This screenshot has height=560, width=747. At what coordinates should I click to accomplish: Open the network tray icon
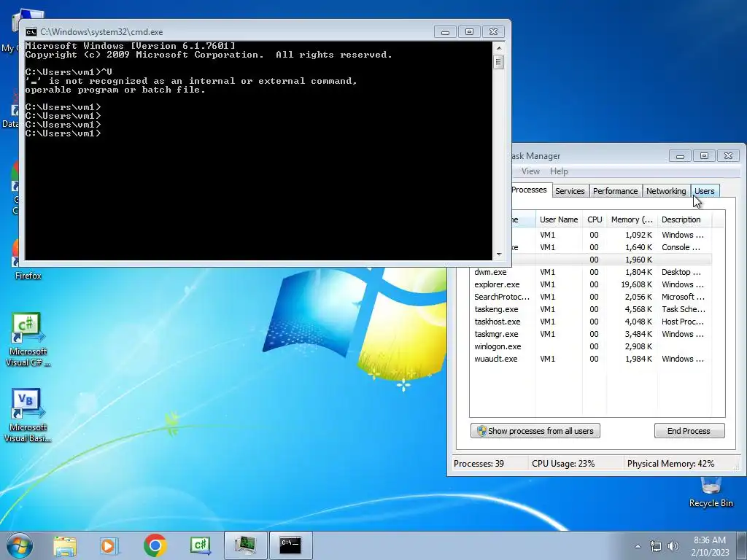click(656, 546)
